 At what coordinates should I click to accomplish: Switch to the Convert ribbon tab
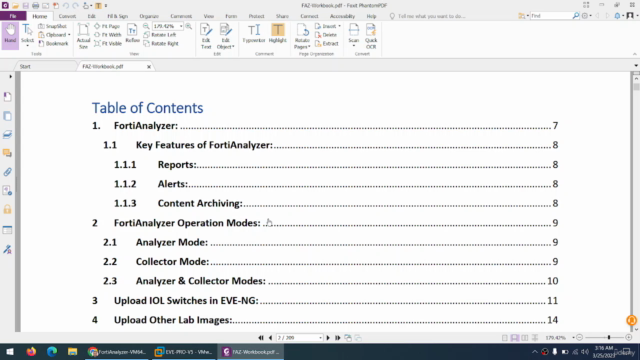(67, 16)
